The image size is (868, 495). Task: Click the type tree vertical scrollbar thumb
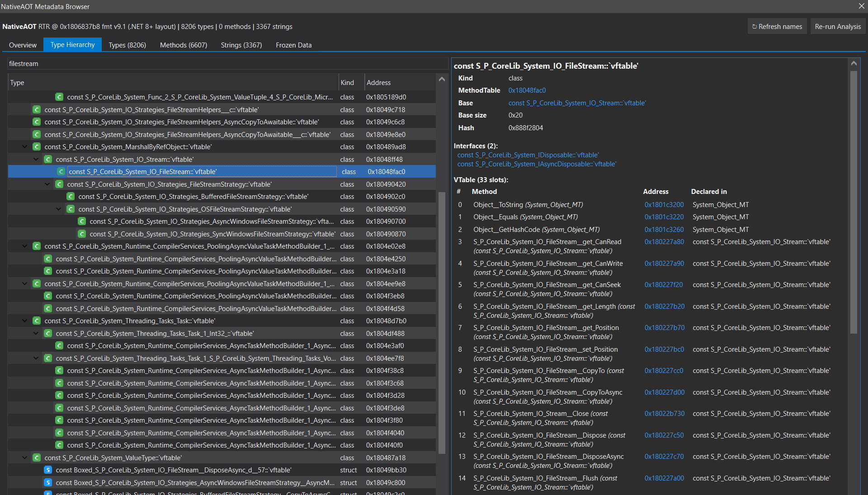[x=442, y=323]
